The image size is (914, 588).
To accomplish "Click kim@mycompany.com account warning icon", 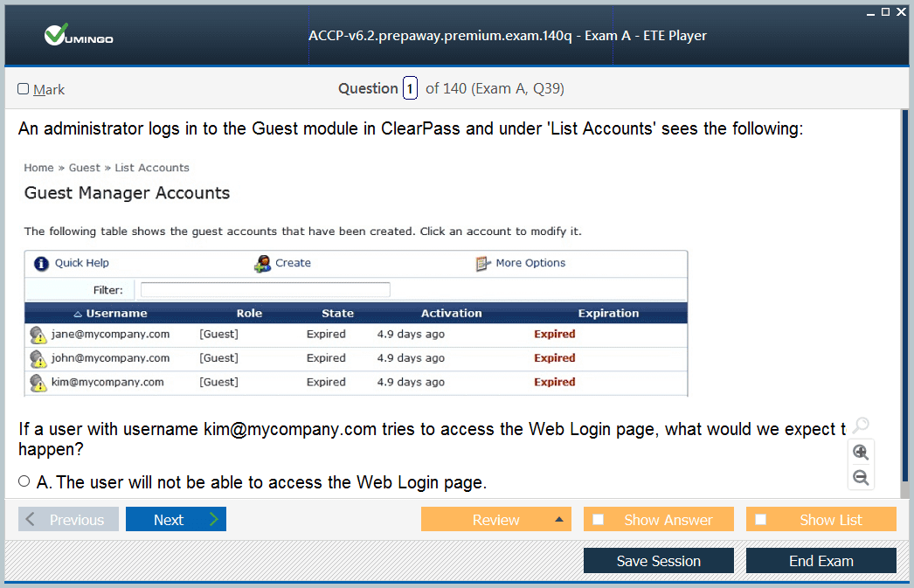I will point(38,383).
